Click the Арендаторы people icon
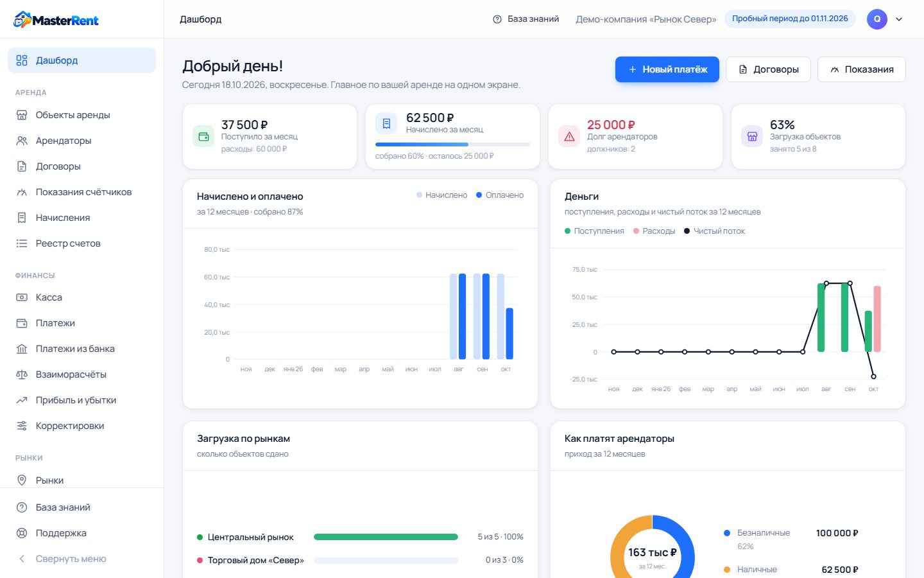Image resolution: width=924 pixels, height=578 pixels. click(x=22, y=141)
